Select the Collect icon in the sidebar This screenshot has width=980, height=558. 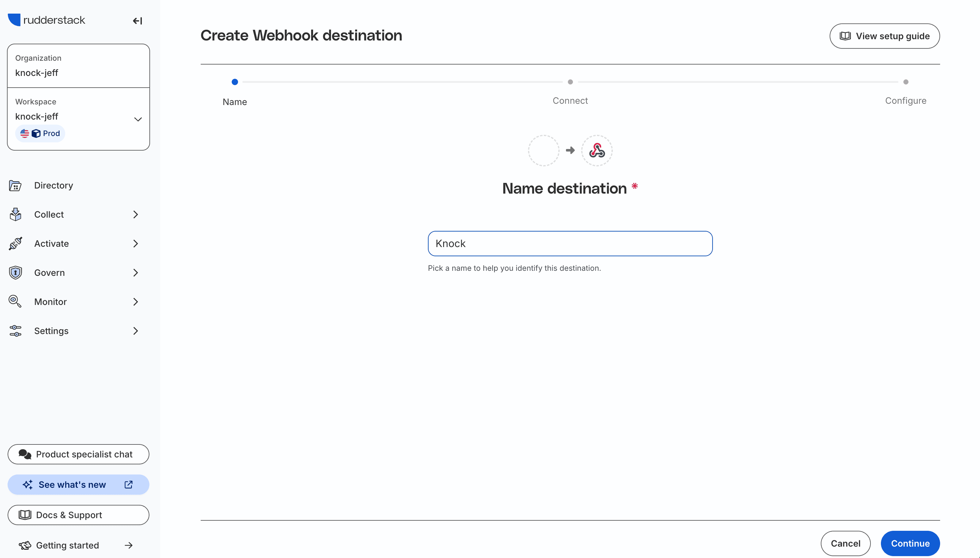click(15, 214)
